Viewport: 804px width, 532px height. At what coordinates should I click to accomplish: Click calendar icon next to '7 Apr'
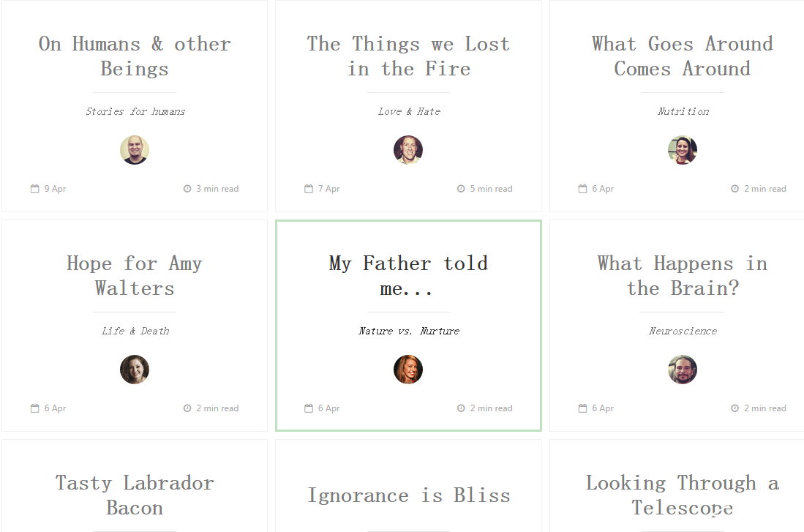pyautogui.click(x=309, y=189)
